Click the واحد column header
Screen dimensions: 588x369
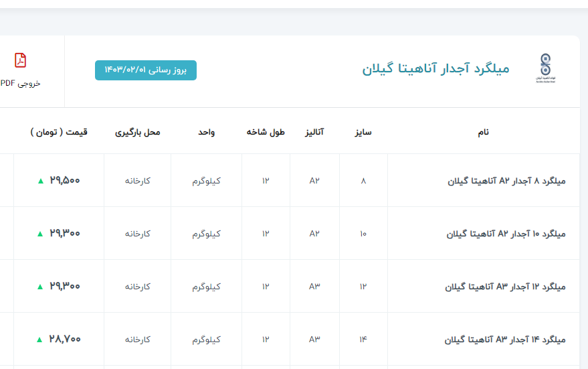pyautogui.click(x=206, y=132)
